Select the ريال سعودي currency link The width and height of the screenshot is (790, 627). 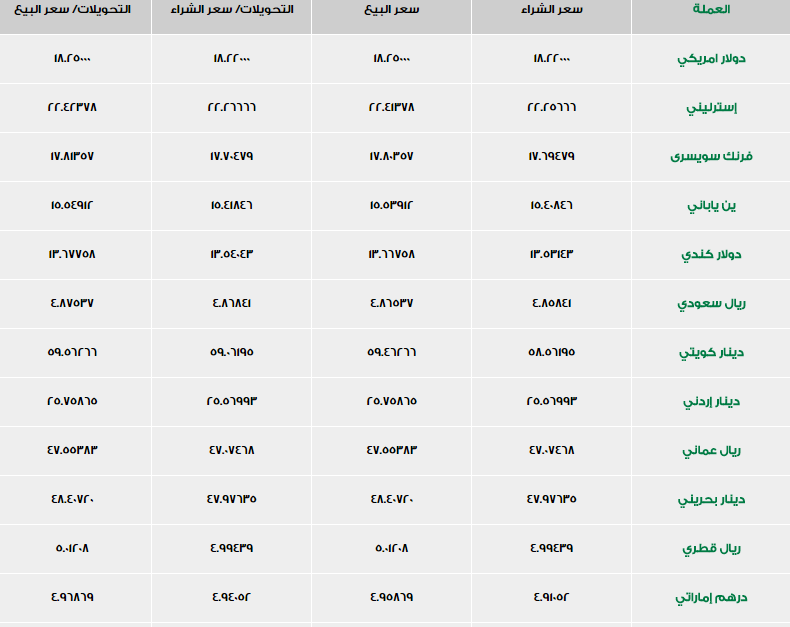coord(711,303)
